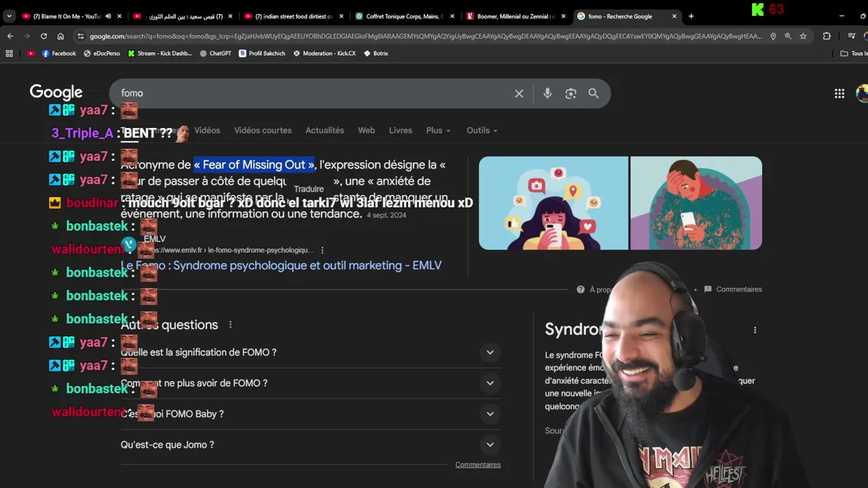Open the Syndrome panel three-dot menu
Screen dimensions: 868x488
755,330
